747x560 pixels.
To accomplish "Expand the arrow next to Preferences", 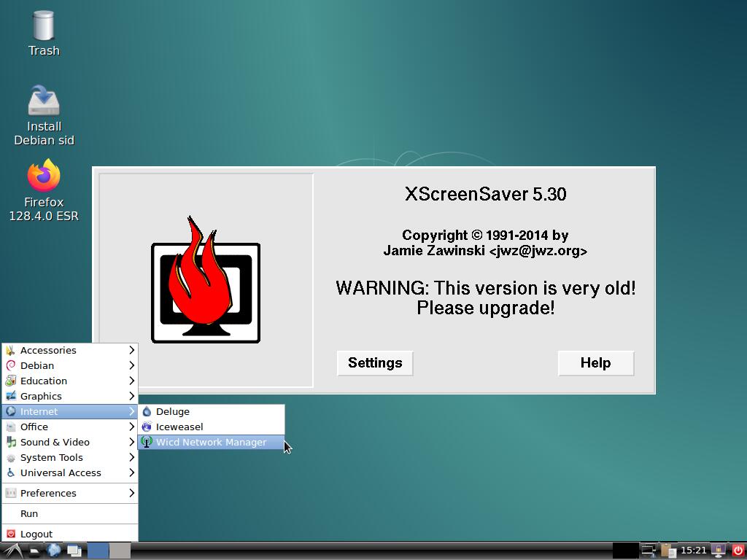I will click(x=132, y=493).
